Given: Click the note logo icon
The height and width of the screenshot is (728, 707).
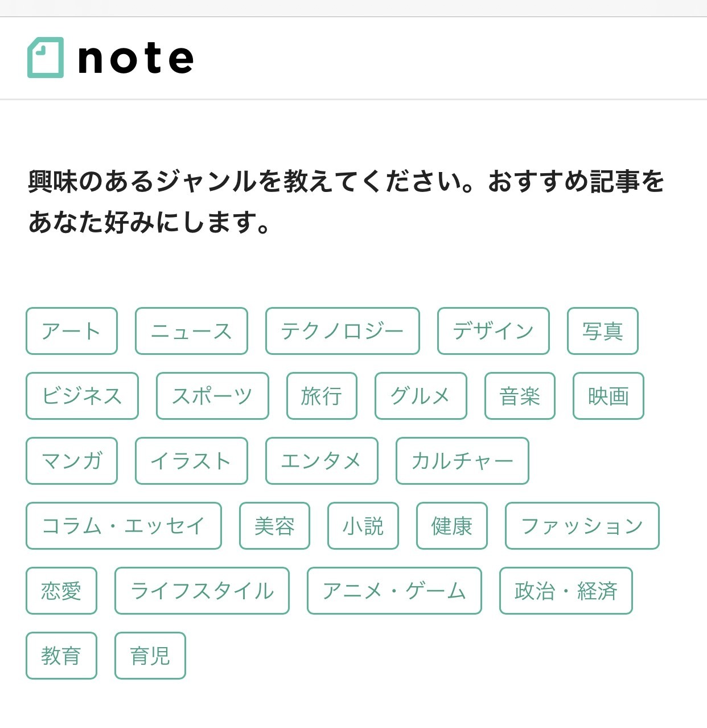Looking at the screenshot, I should [46, 58].
